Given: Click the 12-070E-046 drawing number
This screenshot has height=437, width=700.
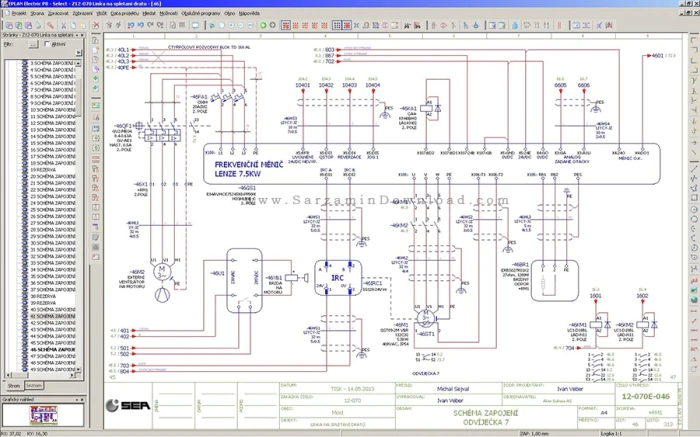Looking at the screenshot, I should (x=646, y=396).
